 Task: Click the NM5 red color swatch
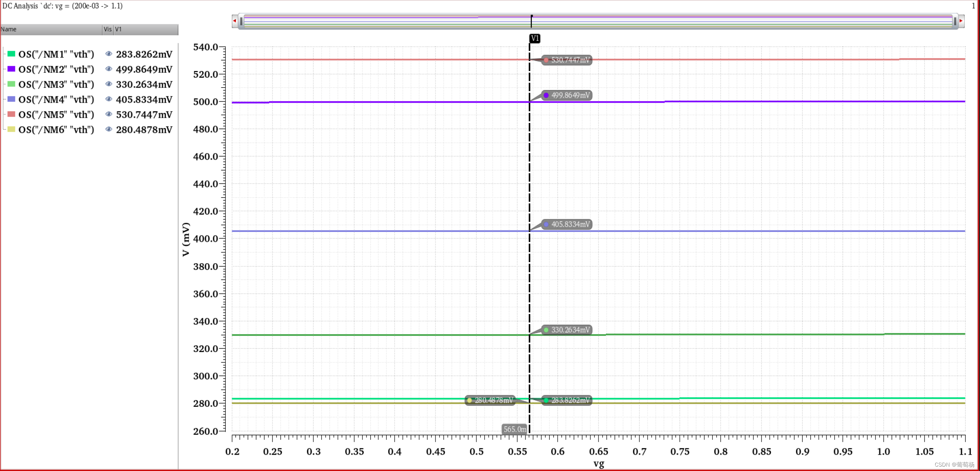[12, 114]
